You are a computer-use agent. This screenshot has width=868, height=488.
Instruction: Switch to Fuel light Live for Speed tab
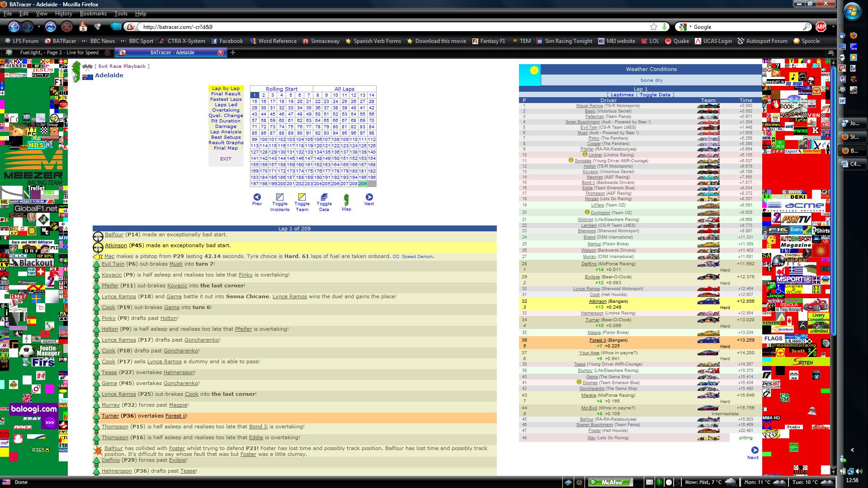pyautogui.click(x=59, y=52)
